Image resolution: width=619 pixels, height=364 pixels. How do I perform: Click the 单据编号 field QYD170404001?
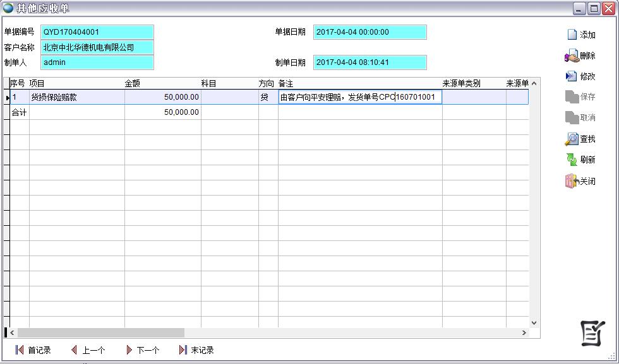pos(97,32)
